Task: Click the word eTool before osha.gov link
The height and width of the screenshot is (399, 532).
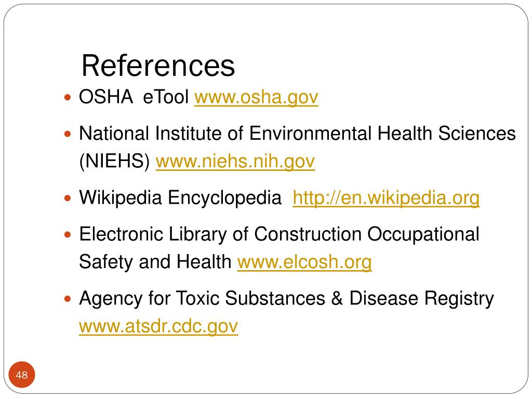Action: point(166,97)
